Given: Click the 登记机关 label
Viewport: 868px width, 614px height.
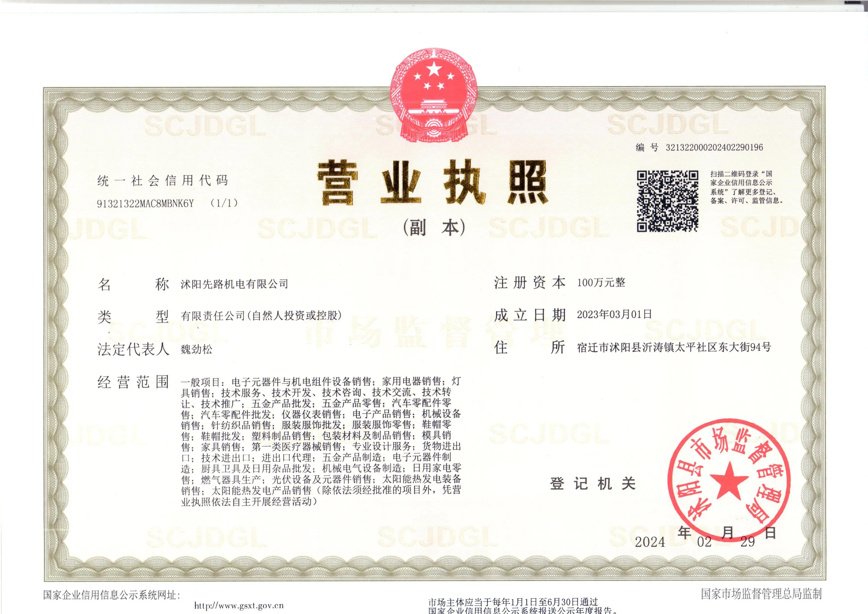Looking at the screenshot, I should [592, 484].
